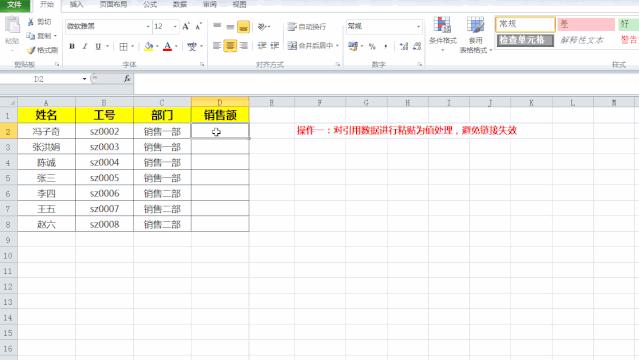Toggle underline formatting
Screen dimensions: 639x360
(98, 46)
